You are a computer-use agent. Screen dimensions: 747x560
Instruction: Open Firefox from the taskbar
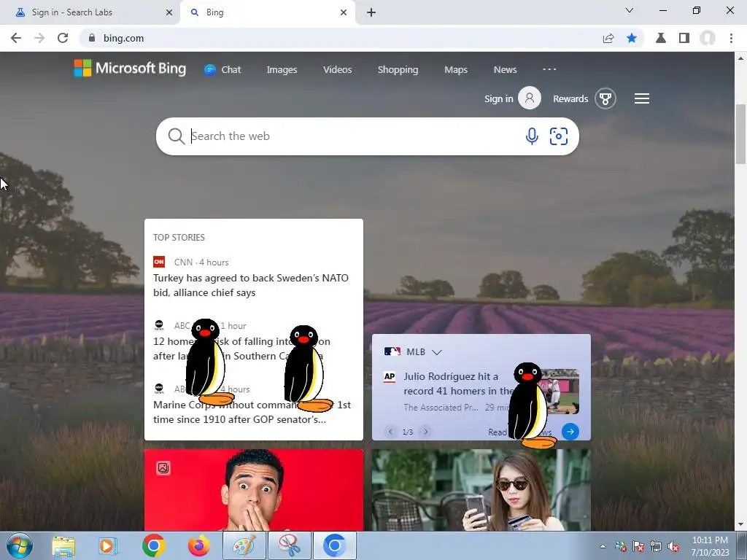pos(199,545)
